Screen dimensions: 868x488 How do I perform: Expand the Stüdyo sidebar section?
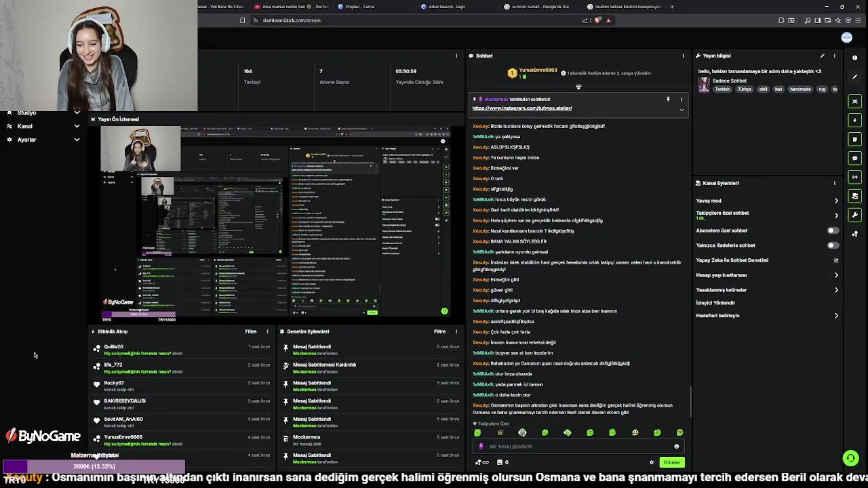click(x=77, y=113)
